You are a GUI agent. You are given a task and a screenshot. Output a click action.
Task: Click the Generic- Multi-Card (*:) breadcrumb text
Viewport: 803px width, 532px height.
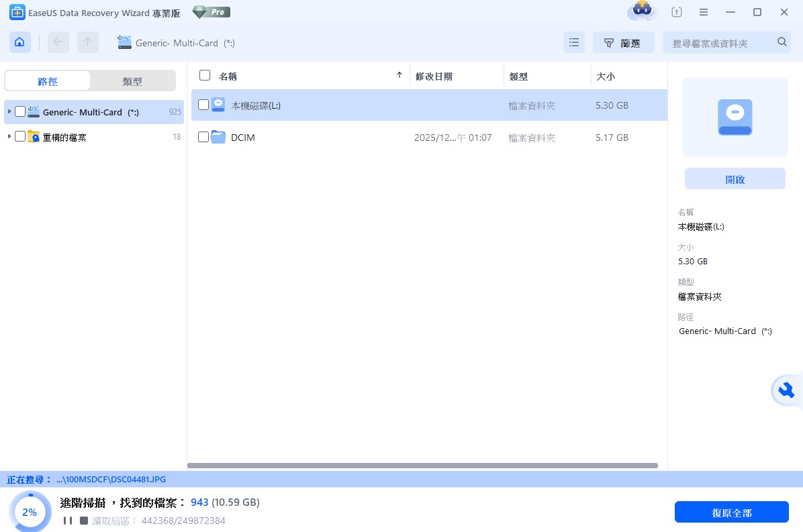click(185, 43)
